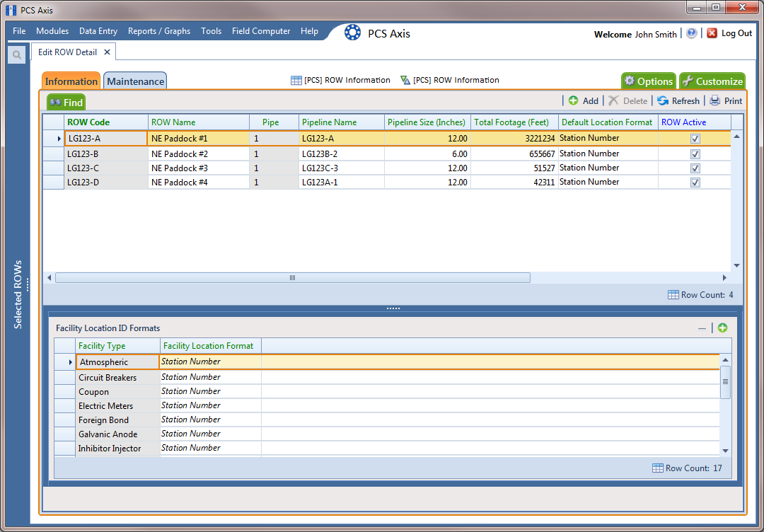Open the Field Computer menu
The height and width of the screenshot is (532, 764).
tap(261, 30)
